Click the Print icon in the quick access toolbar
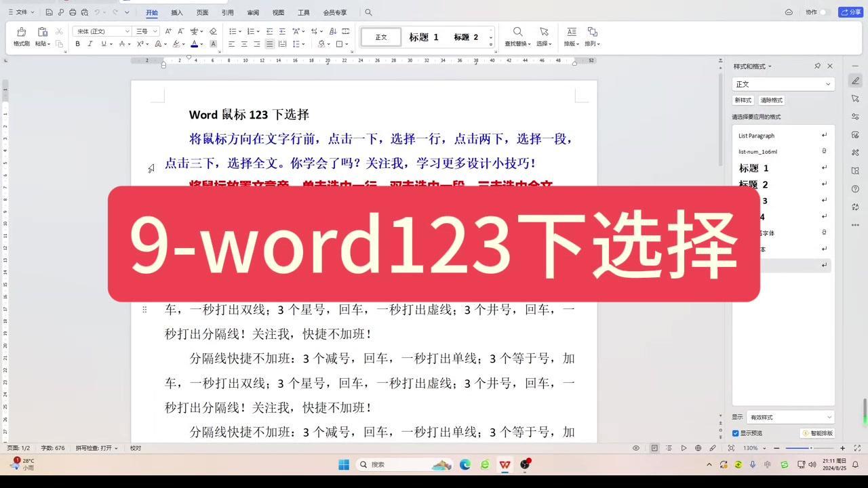Image resolution: width=868 pixels, height=488 pixels. [x=73, y=12]
